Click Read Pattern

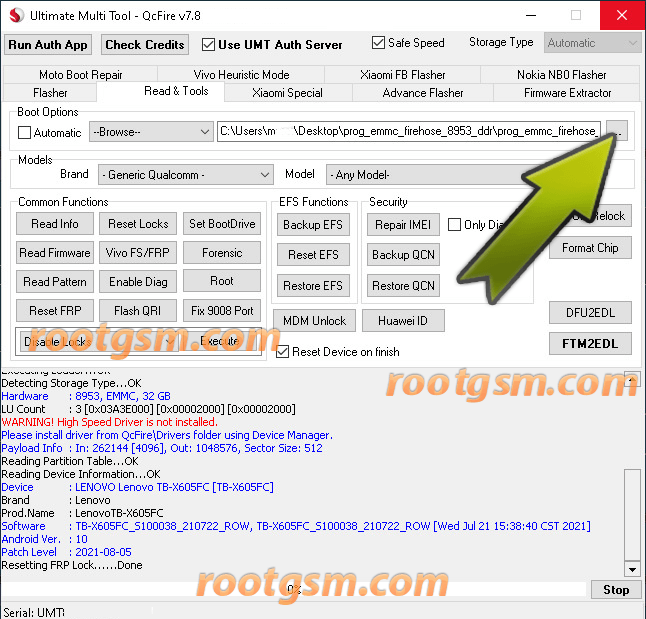[55, 281]
